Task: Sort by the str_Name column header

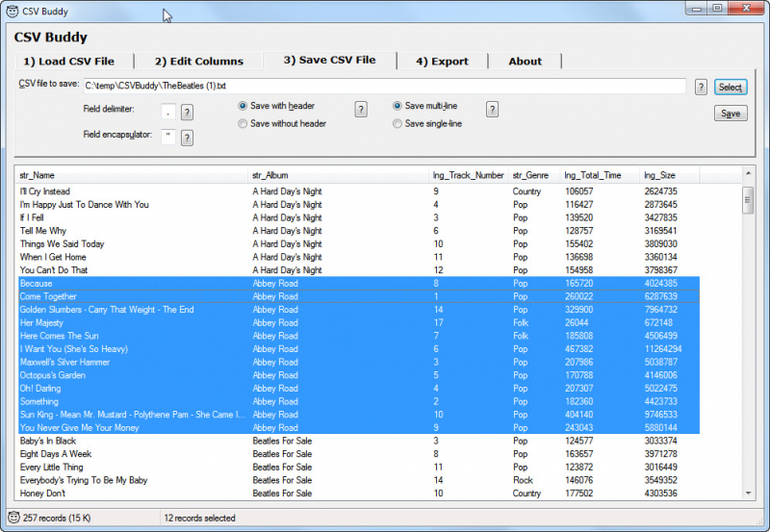Action: click(131, 175)
